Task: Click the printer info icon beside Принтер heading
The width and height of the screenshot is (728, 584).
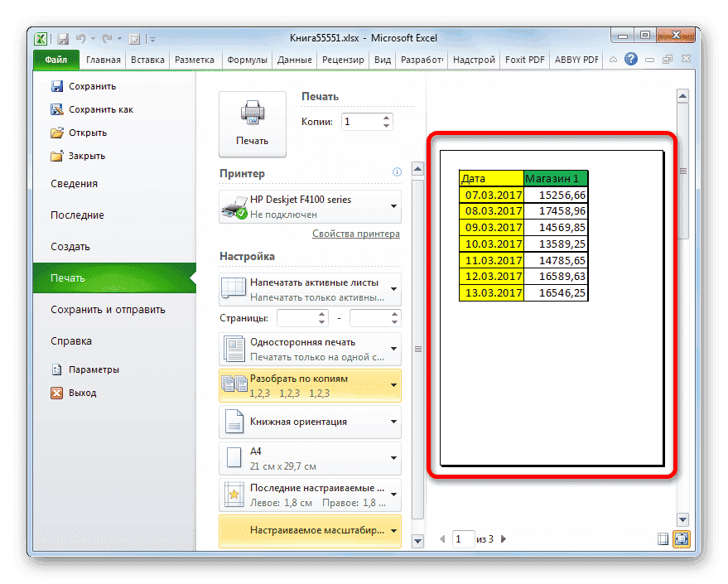Action: coord(397,172)
